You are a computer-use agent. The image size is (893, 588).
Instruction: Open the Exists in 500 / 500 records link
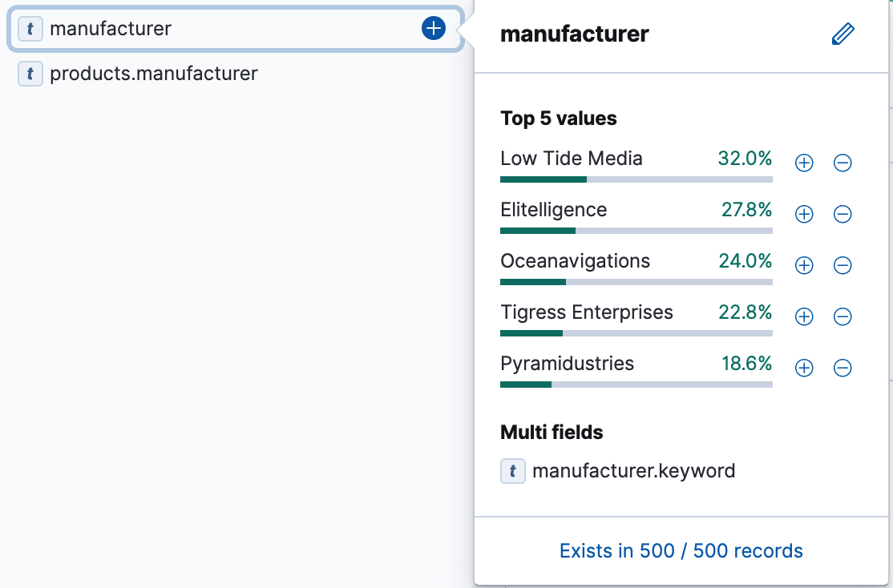[681, 551]
